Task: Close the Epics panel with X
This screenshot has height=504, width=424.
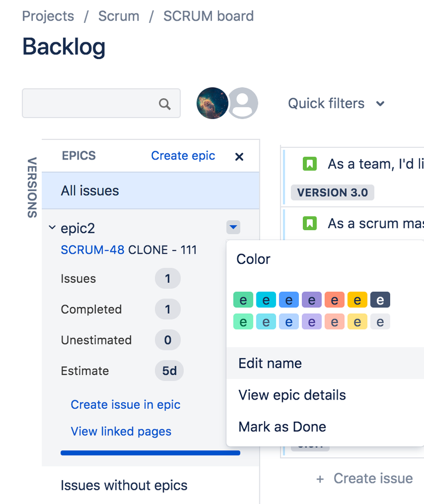Action: point(239,156)
